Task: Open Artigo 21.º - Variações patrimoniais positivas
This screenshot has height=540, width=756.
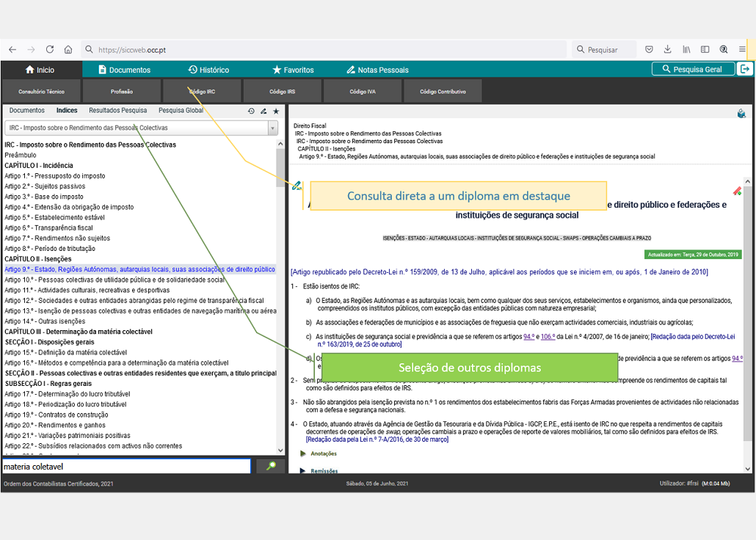Action: point(68,435)
